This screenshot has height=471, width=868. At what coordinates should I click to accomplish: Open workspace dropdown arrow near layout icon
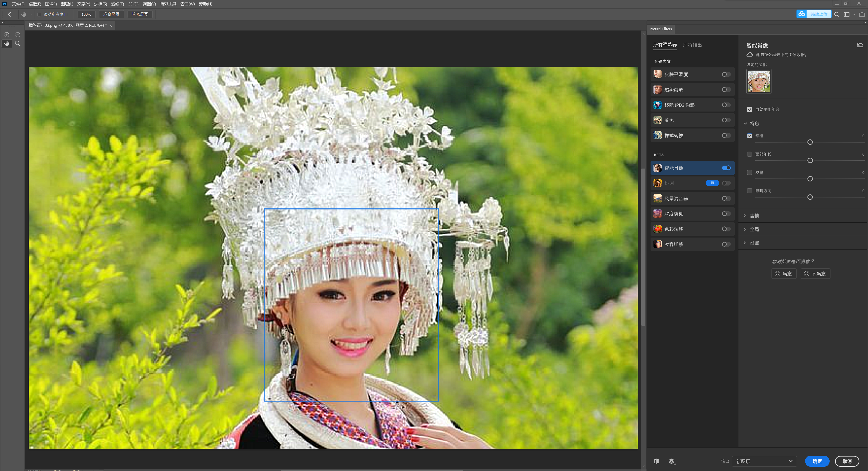tap(854, 14)
